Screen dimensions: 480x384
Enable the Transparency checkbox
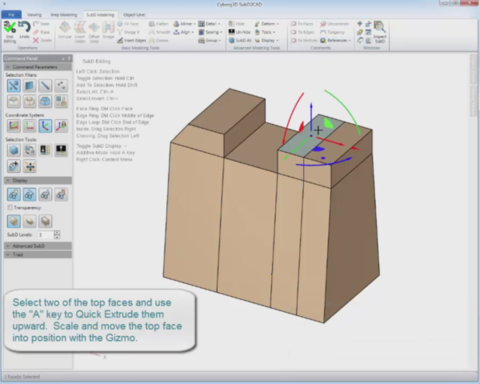(x=10, y=208)
